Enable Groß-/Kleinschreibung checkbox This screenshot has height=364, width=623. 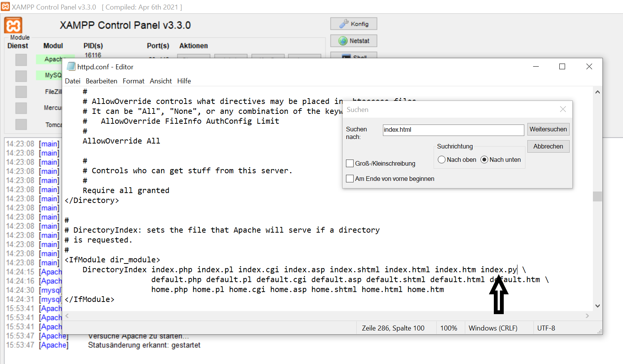click(x=350, y=163)
